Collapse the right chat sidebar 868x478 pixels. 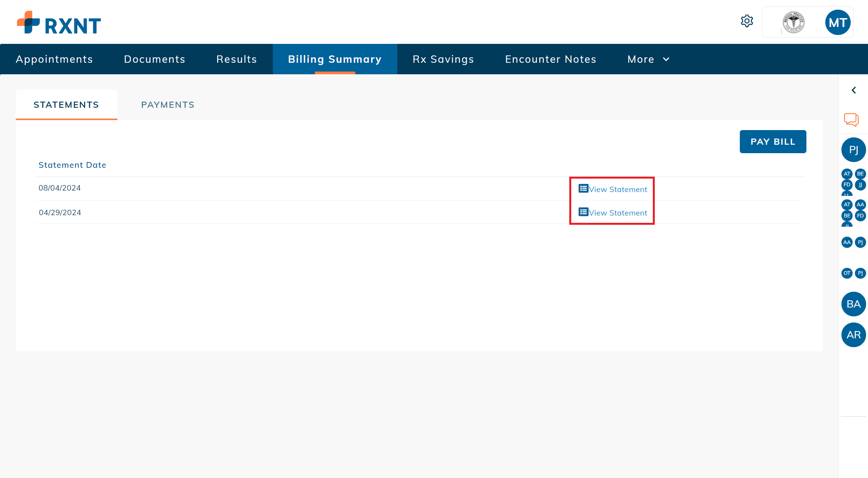(x=854, y=90)
